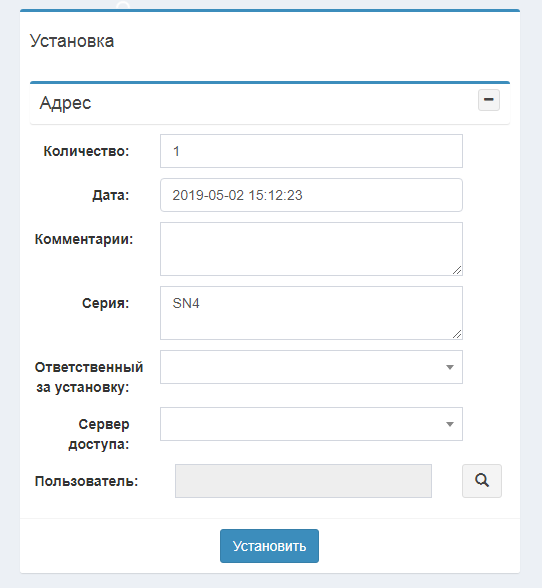The width and height of the screenshot is (542, 588).
Task: Click the Пользователь label
Action: pos(87,481)
